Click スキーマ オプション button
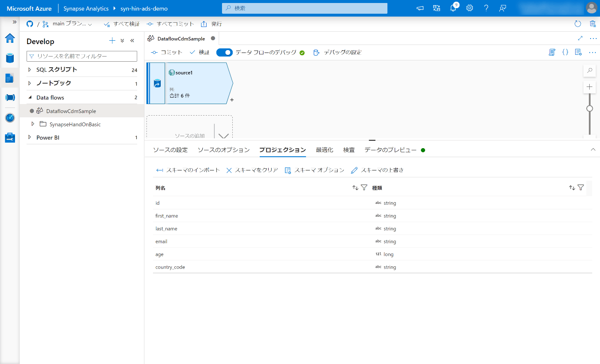Viewport: 600px width, 364px height. click(315, 170)
